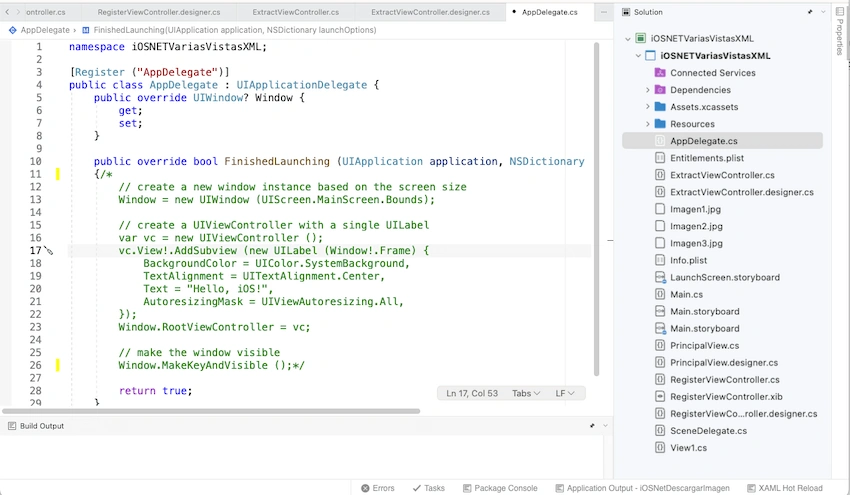Click the Imagen2.jpg file icon
This screenshot has height=495, width=850.
click(x=660, y=226)
